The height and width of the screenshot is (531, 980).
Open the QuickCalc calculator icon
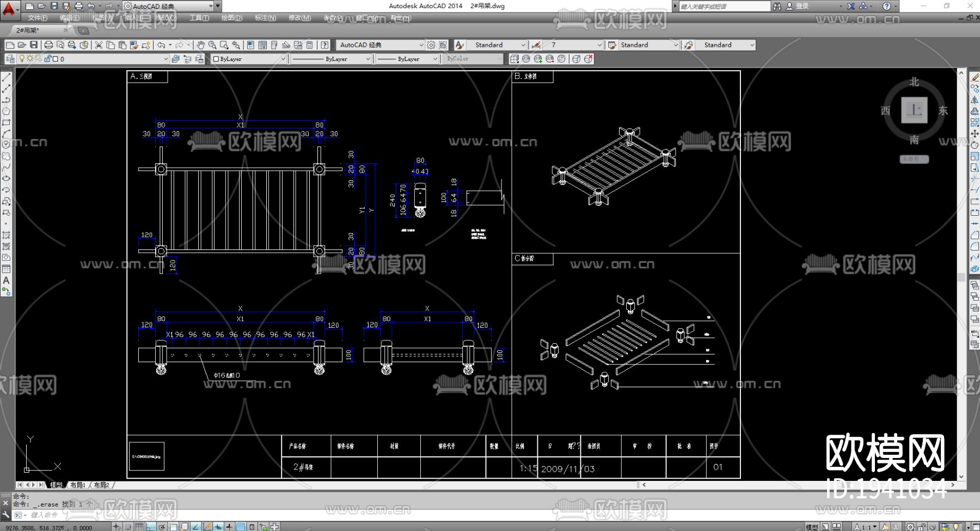click(310, 45)
